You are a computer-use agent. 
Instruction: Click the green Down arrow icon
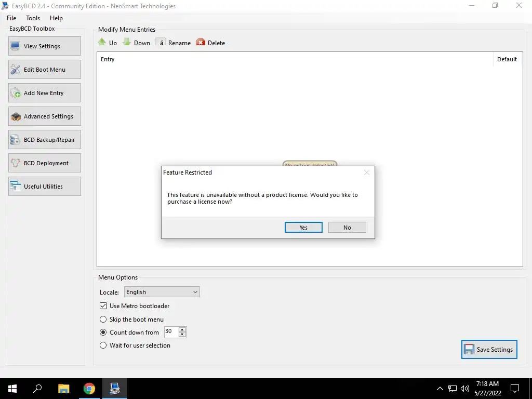pos(127,42)
